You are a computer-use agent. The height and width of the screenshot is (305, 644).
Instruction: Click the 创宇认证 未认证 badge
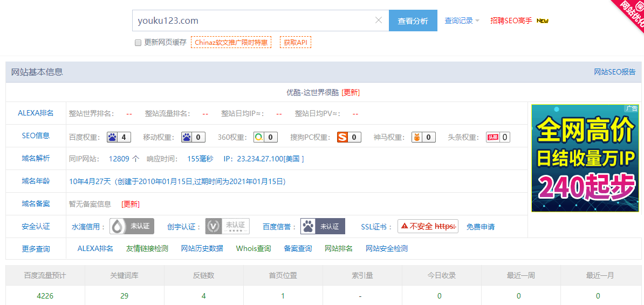(227, 226)
